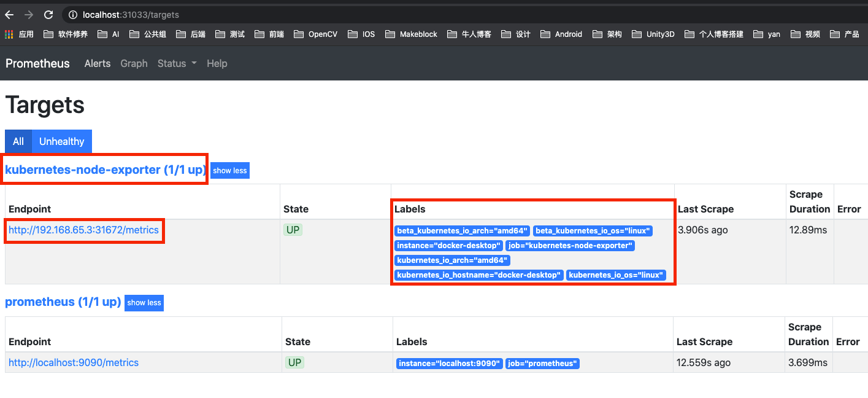868x398 pixels.
Task: Click the Prometheus brand link in navbar
Action: 38,63
